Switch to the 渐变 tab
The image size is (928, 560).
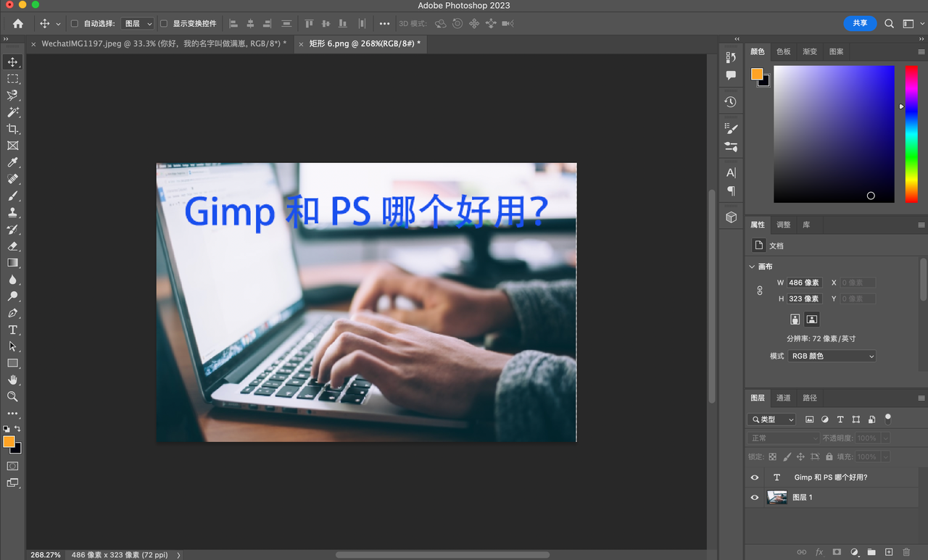pos(810,51)
